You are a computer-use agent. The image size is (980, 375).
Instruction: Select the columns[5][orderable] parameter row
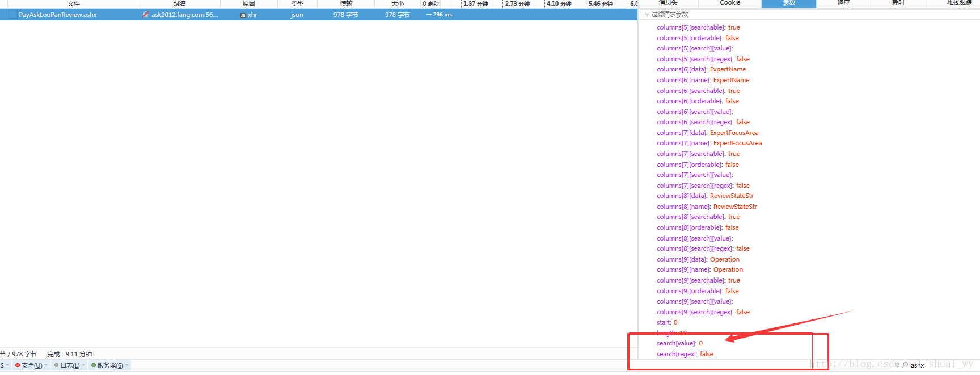[698, 38]
